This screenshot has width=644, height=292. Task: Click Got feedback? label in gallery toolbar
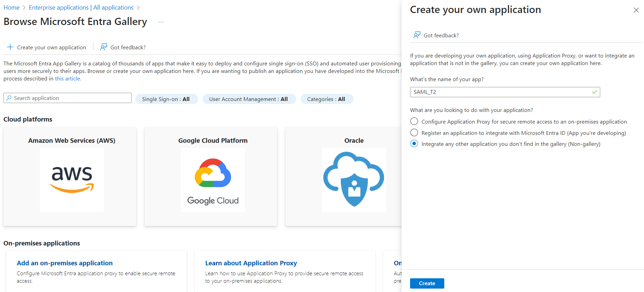pos(128,47)
